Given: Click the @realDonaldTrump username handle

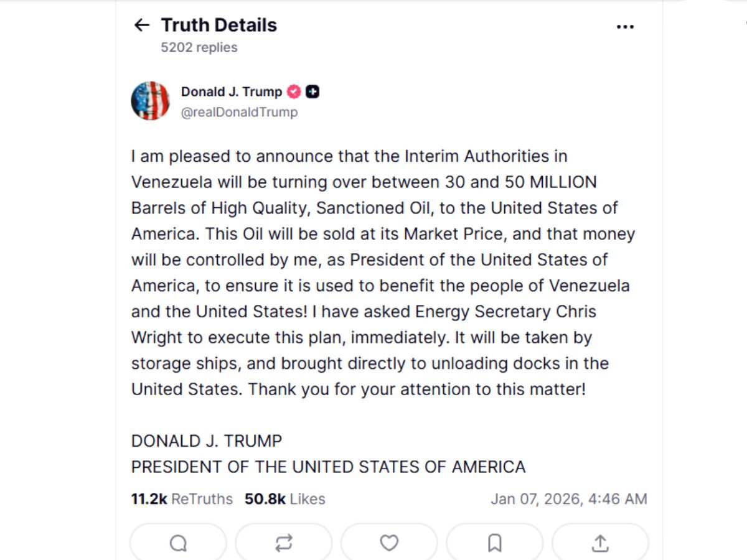Looking at the screenshot, I should click(x=239, y=112).
